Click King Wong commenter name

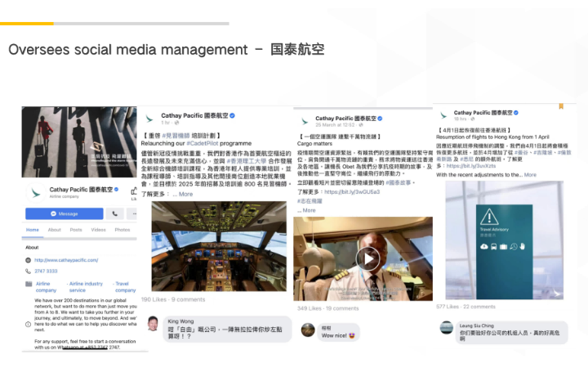coord(180,321)
